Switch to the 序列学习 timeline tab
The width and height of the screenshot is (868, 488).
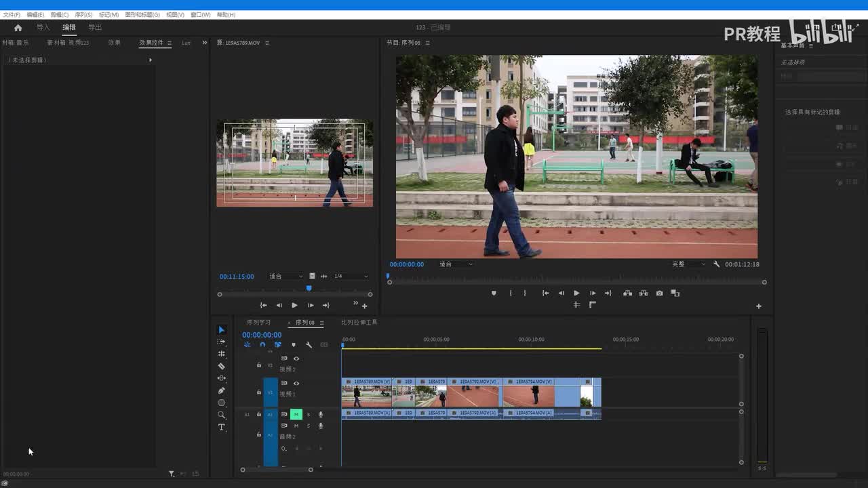[258, 323]
